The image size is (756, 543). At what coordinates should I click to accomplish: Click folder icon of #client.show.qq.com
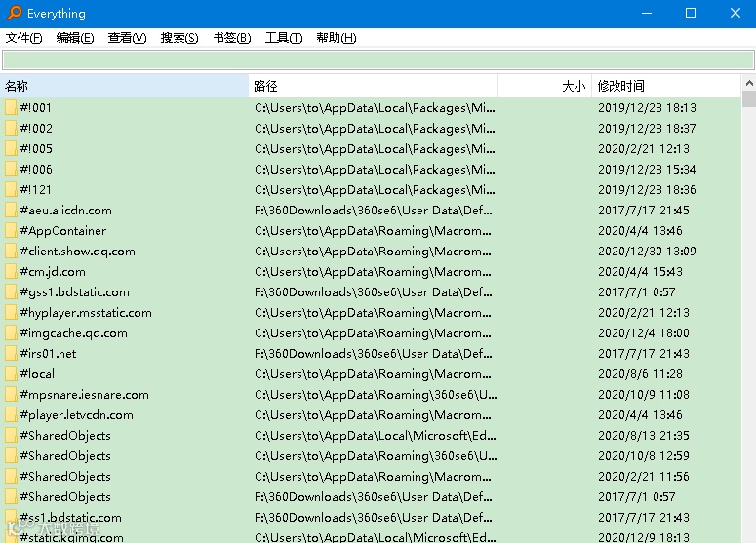(x=11, y=251)
